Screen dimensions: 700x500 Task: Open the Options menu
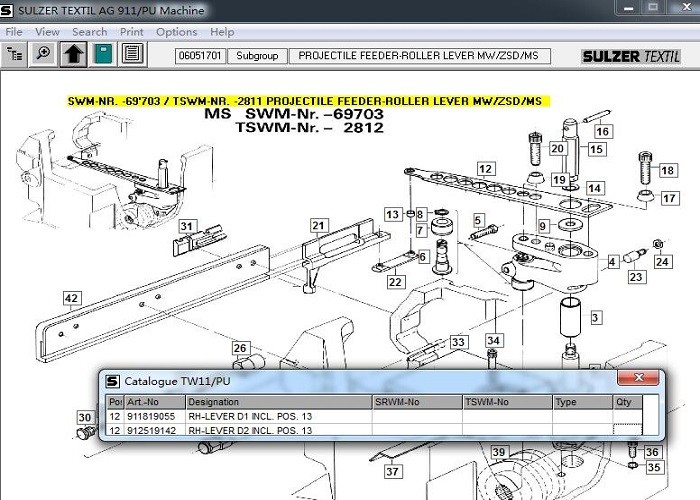[x=177, y=32]
